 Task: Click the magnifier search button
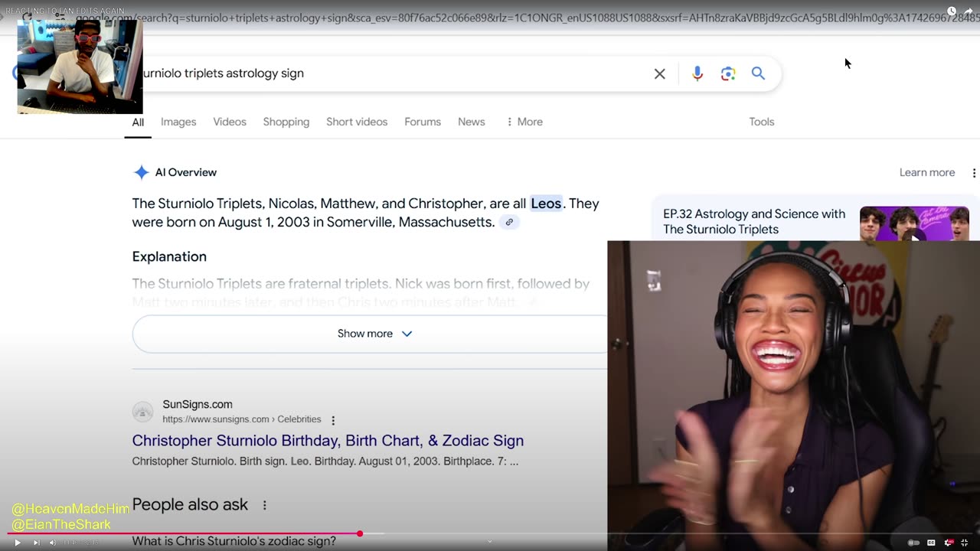(x=758, y=73)
